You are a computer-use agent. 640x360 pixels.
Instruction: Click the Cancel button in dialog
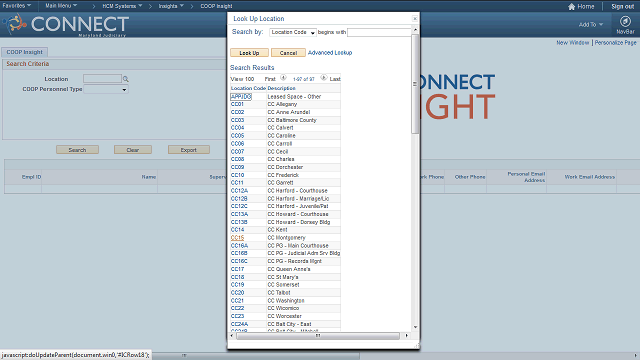point(288,53)
